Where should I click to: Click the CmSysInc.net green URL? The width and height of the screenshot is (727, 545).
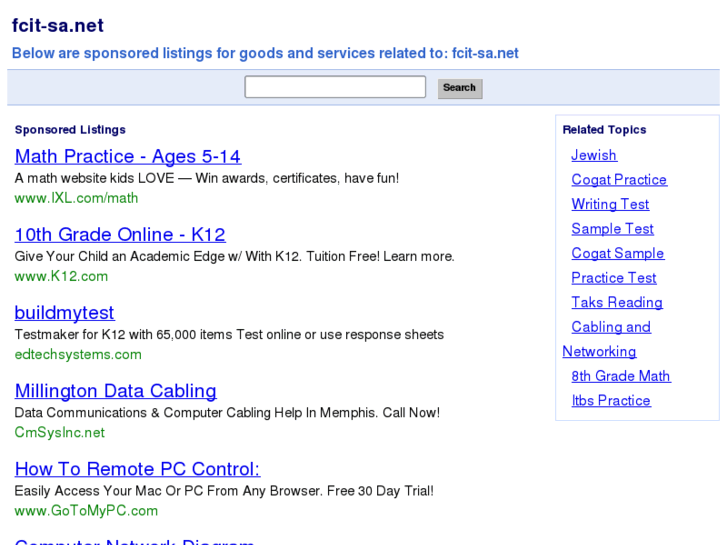59,432
